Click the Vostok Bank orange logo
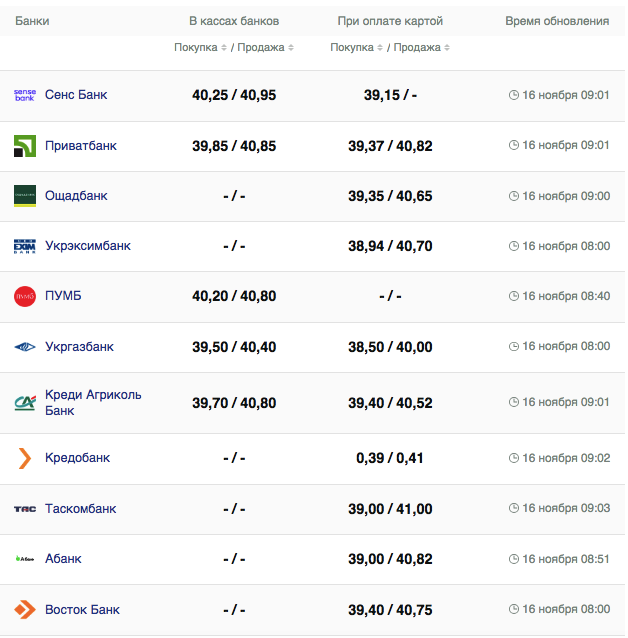 click(25, 609)
